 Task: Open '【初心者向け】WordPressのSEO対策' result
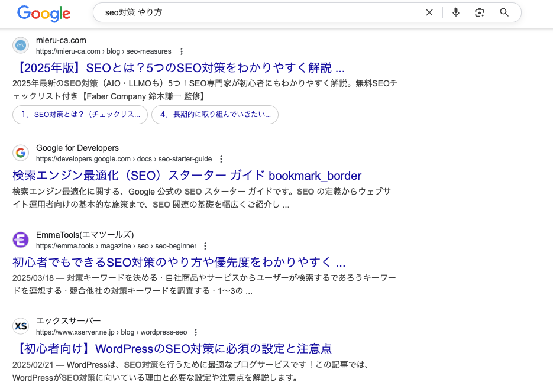point(172,348)
